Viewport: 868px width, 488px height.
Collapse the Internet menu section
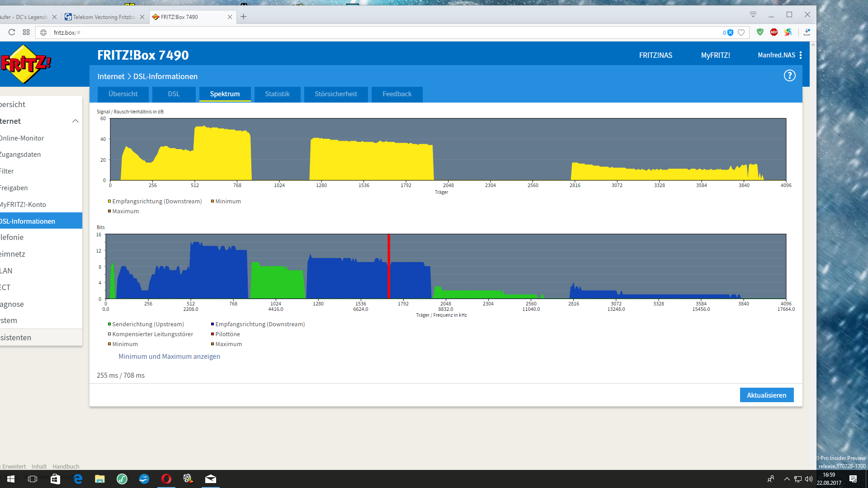click(x=75, y=121)
